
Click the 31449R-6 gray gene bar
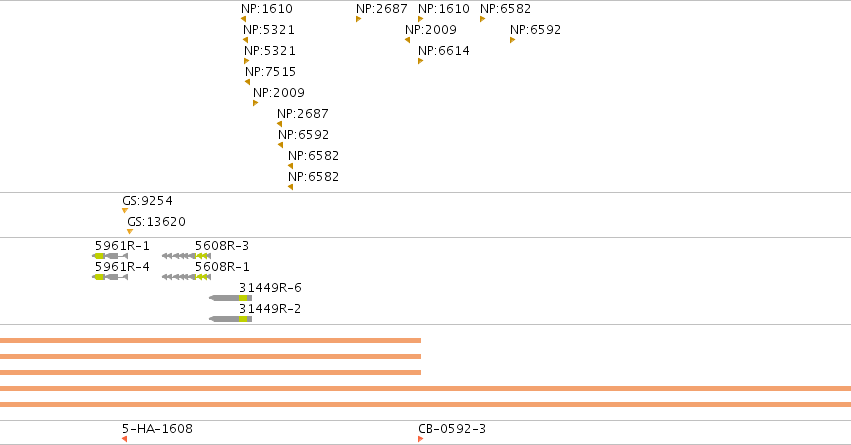click(231, 298)
